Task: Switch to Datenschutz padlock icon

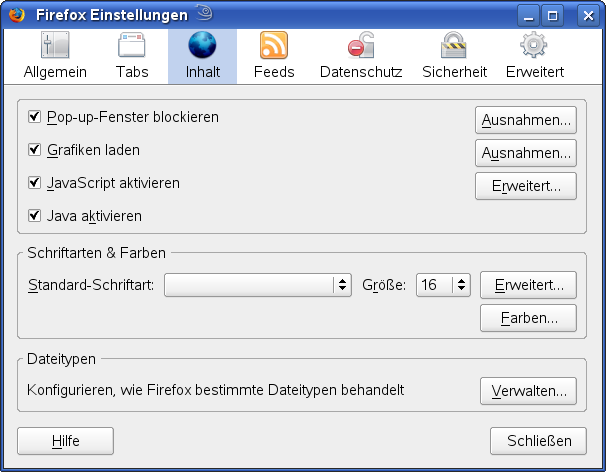Action: 360,46
